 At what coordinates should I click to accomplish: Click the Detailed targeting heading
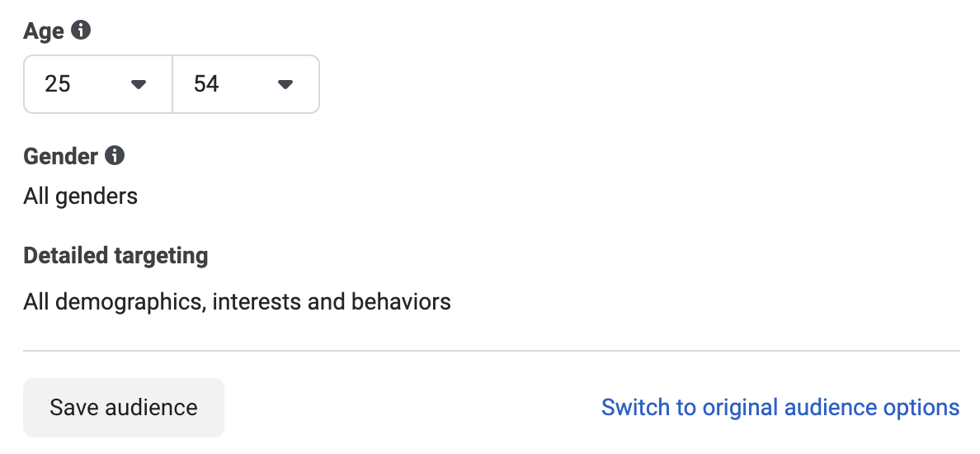(x=115, y=256)
